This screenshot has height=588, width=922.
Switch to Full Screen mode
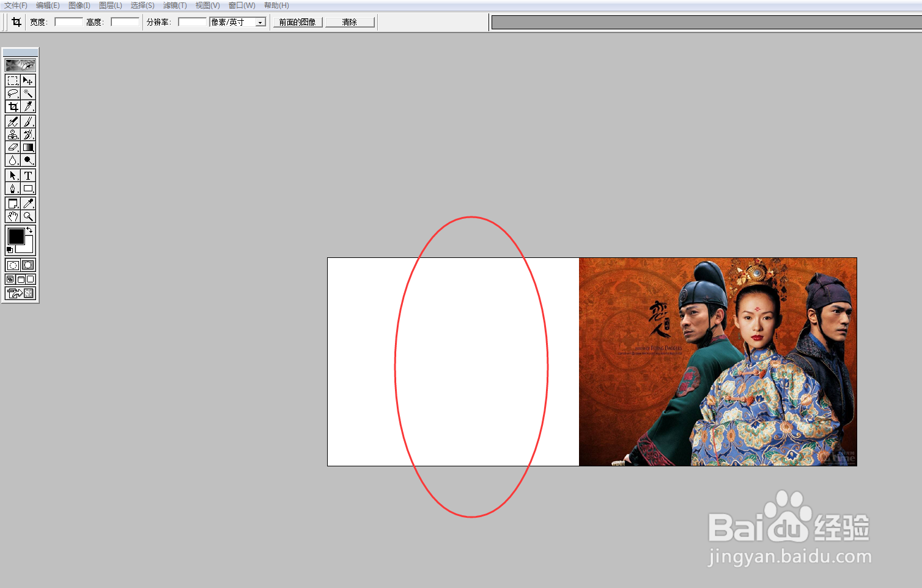click(x=31, y=279)
